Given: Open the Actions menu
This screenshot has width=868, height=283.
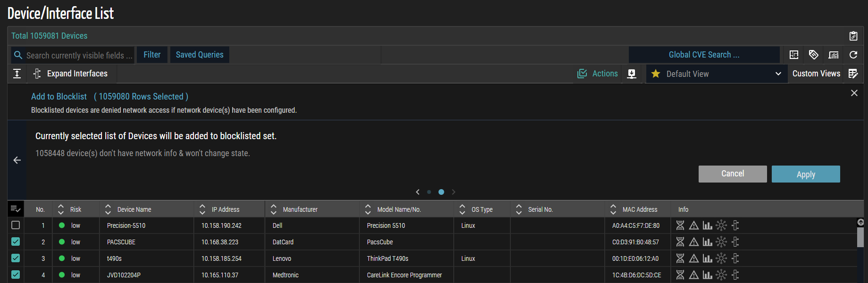Looking at the screenshot, I should click(598, 74).
